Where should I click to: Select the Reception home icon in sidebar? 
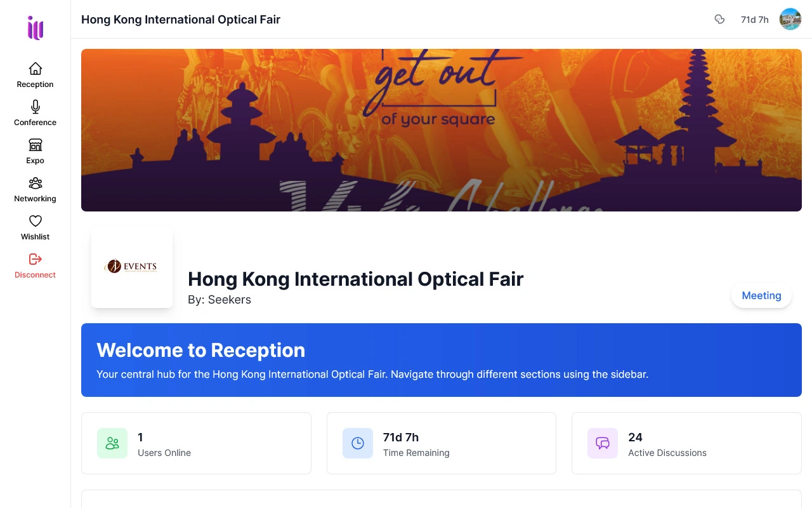click(35, 69)
